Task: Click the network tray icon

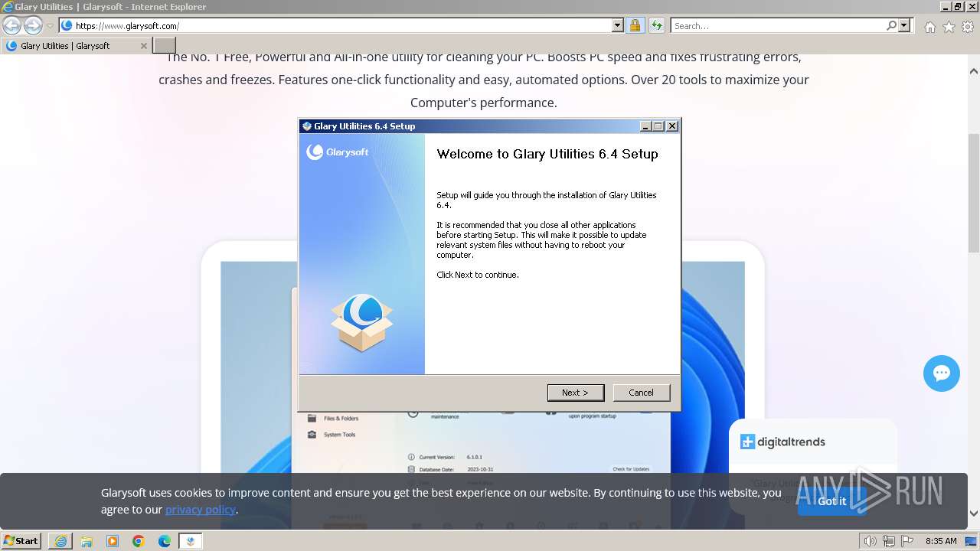Action: [889, 541]
